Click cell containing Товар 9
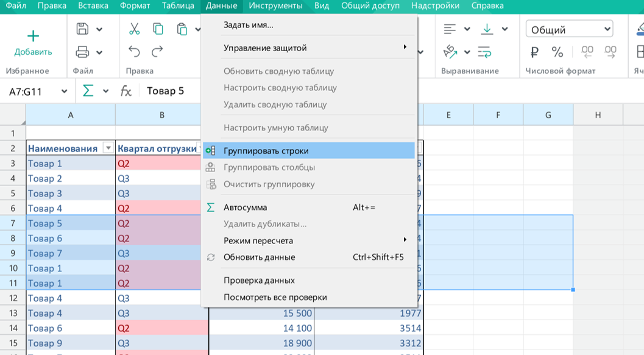This screenshot has width=644, height=355. pyautogui.click(x=71, y=343)
